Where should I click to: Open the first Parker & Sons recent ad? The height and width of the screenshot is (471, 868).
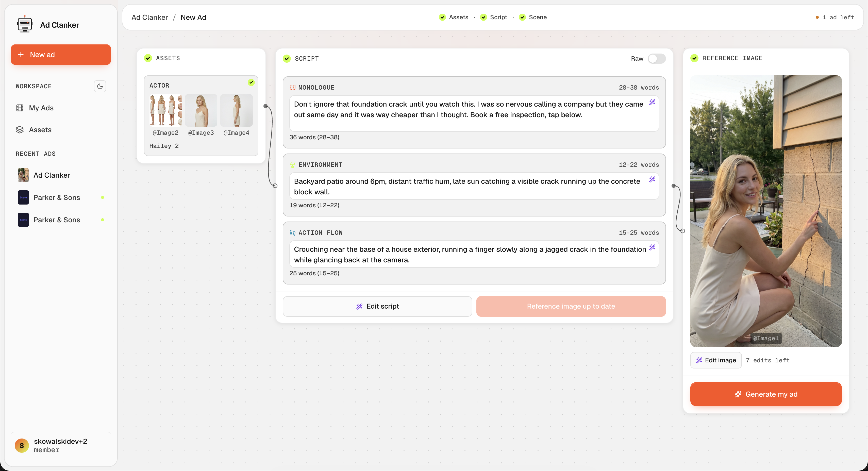61,197
